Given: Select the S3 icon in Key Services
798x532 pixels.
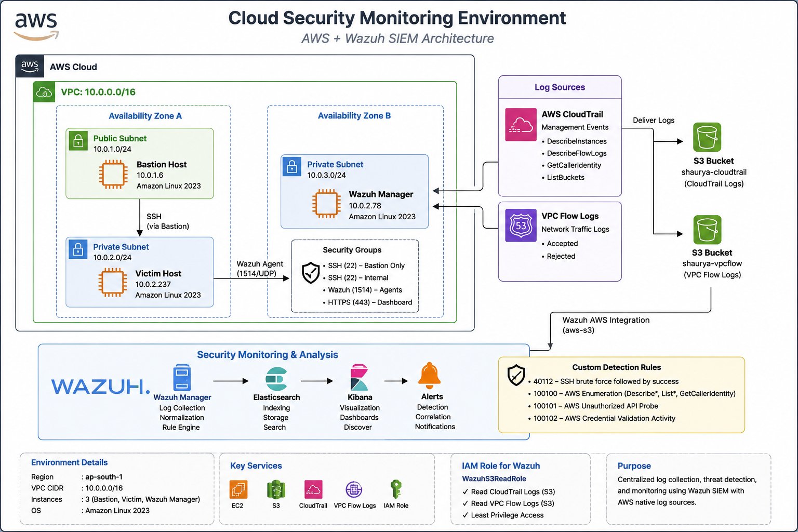Looking at the screenshot, I should (276, 489).
